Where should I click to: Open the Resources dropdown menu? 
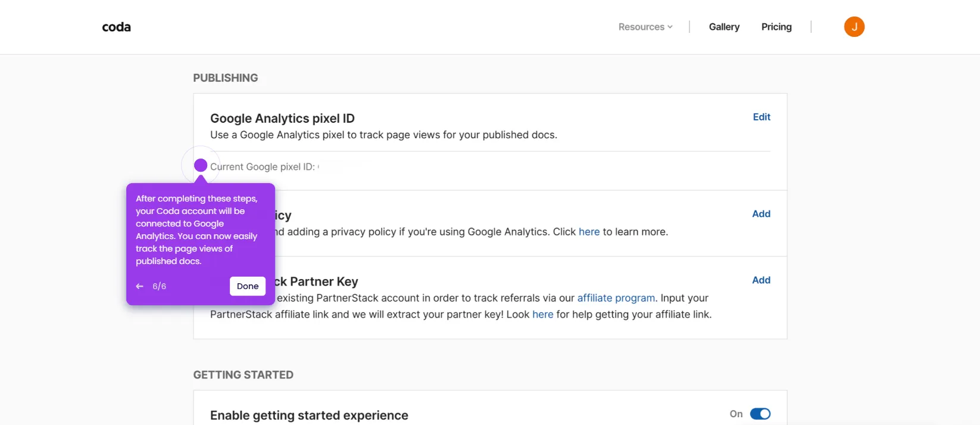pos(645,27)
